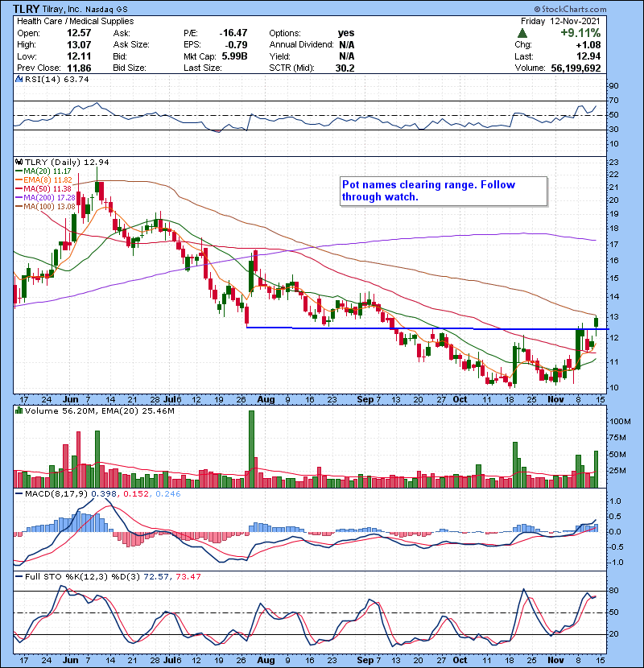Viewport: 644px width, 668px height.
Task: Click the Nov label on price chart date axis
Action: tap(555, 400)
